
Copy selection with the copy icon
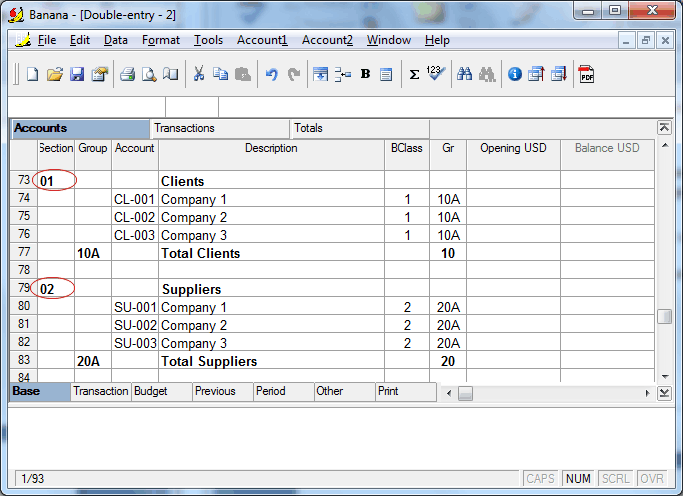220,74
